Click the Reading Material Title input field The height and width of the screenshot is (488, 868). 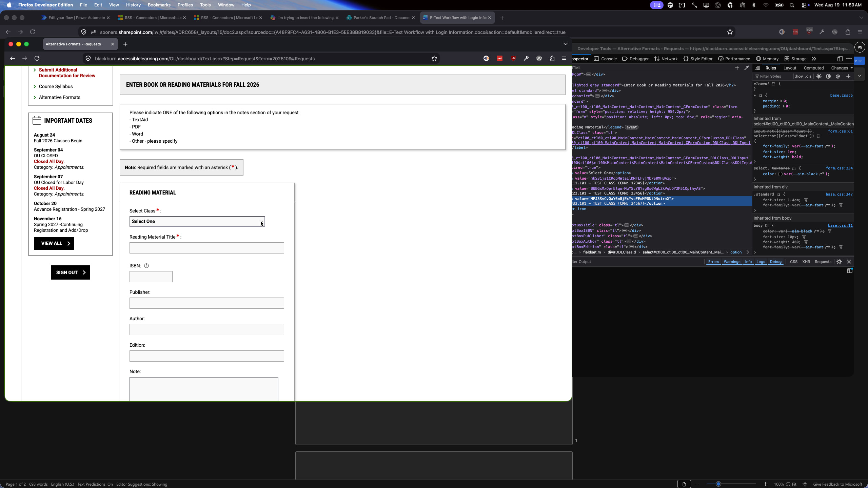click(206, 248)
